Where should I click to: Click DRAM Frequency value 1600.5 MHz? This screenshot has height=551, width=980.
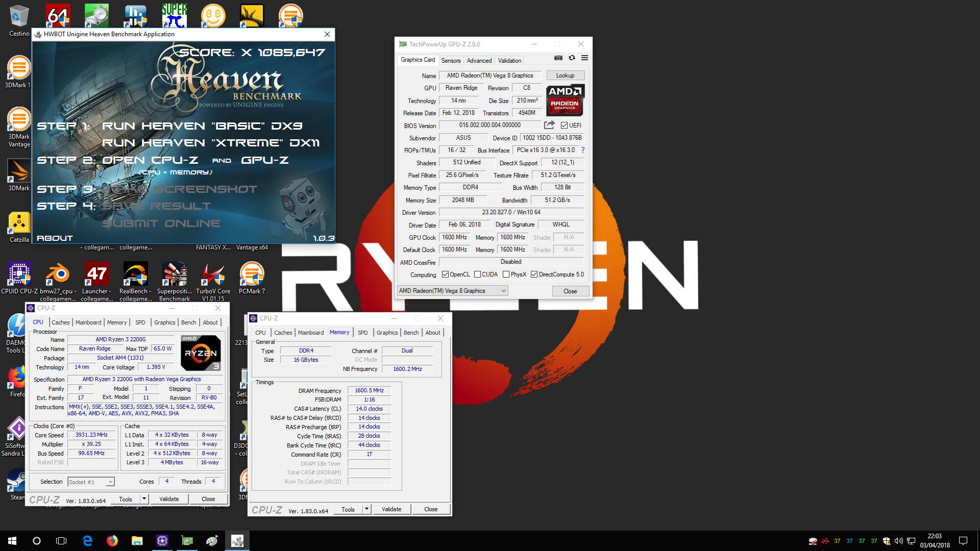(369, 390)
